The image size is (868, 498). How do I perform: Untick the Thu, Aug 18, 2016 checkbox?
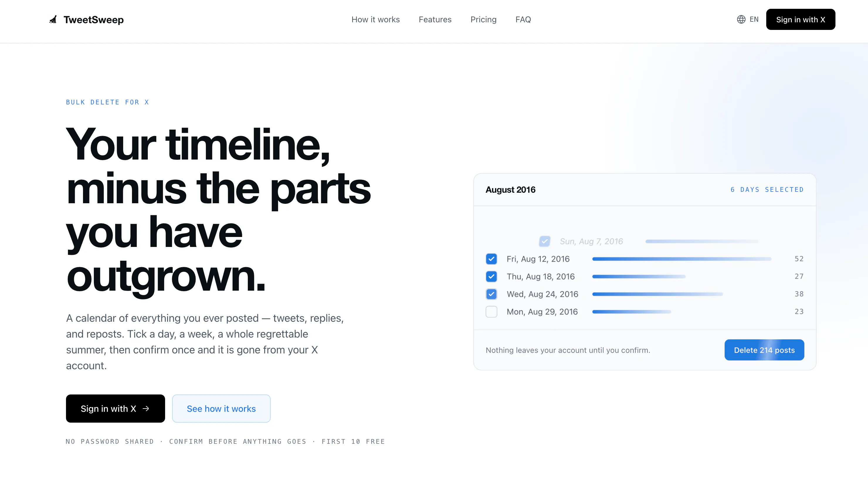coord(491,276)
